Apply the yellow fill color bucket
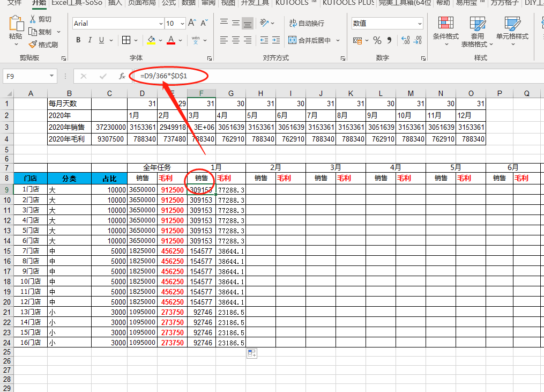 151,40
